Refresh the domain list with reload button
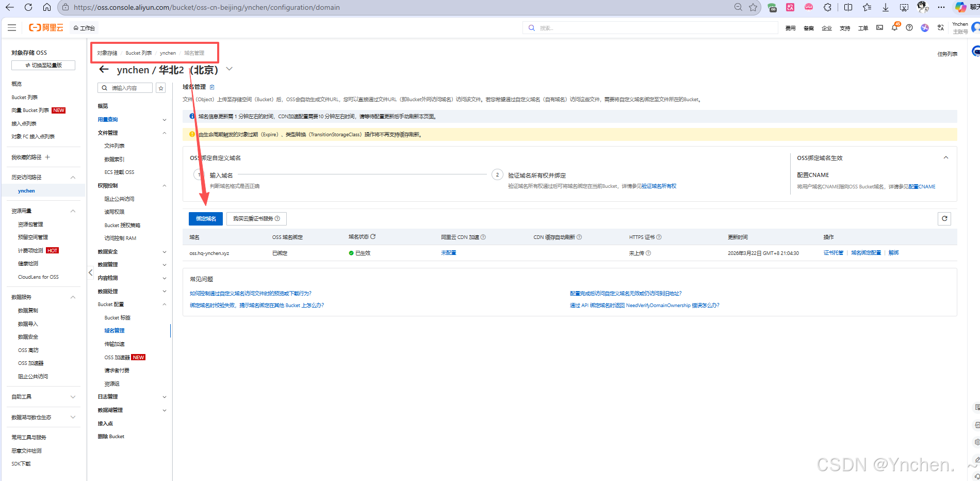 coord(944,218)
